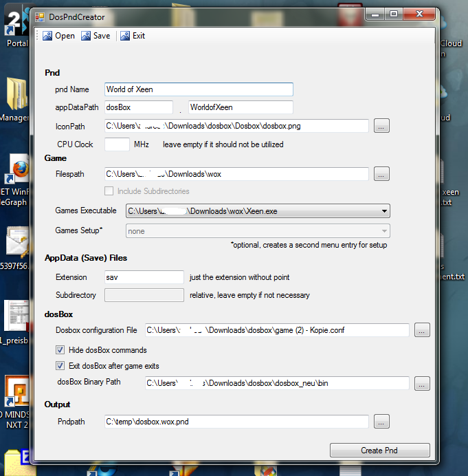Expand the Games Executable dropdown
This screenshot has width=468, height=476.
[384, 211]
